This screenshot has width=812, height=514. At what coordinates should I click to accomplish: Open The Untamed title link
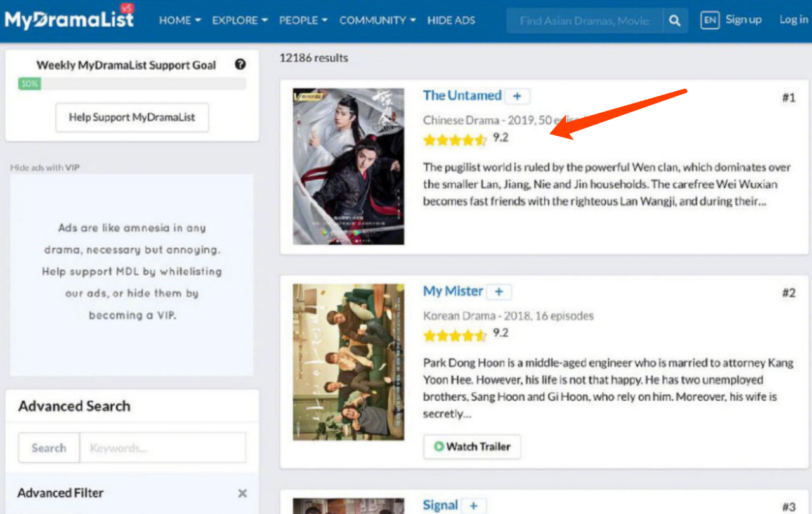[462, 96]
